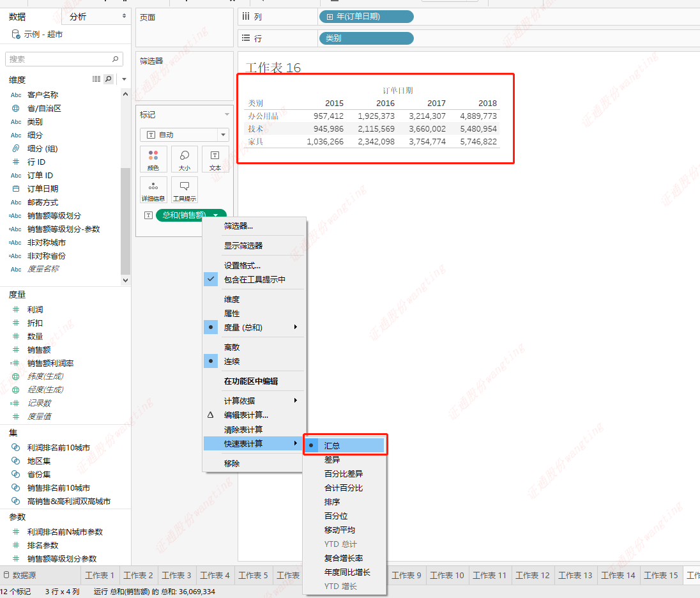
Task: Open the Tooltip mark card
Action: [x=185, y=190]
